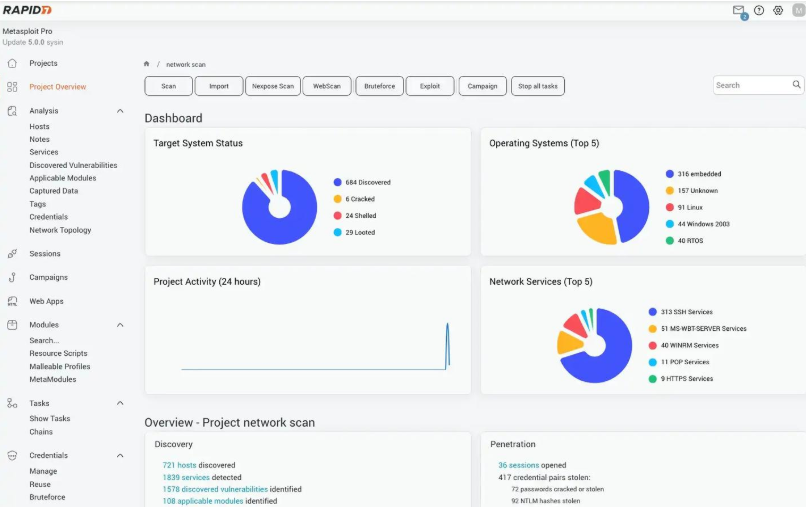
Task: Click the Campaign button
Action: [x=483, y=86]
